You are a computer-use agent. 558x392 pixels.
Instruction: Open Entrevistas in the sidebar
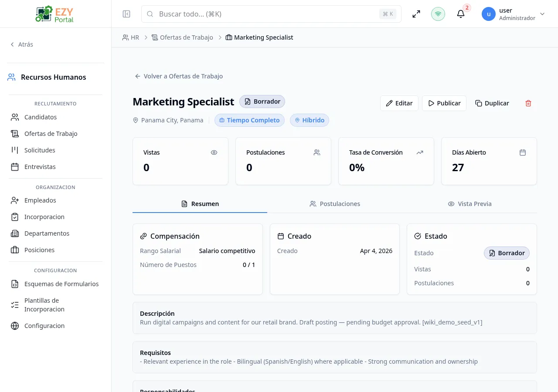(x=56, y=167)
